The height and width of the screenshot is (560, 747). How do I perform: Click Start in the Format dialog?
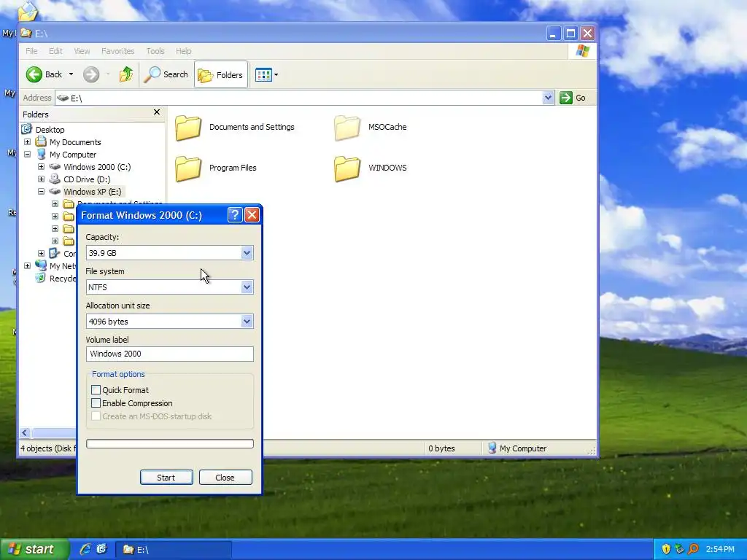click(166, 478)
